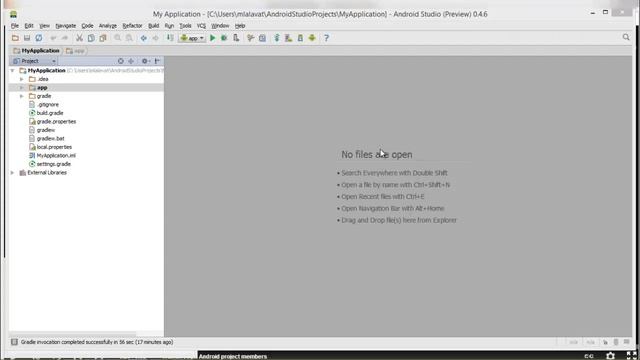Click the app breadcrumb in navigation bar

(x=75, y=51)
